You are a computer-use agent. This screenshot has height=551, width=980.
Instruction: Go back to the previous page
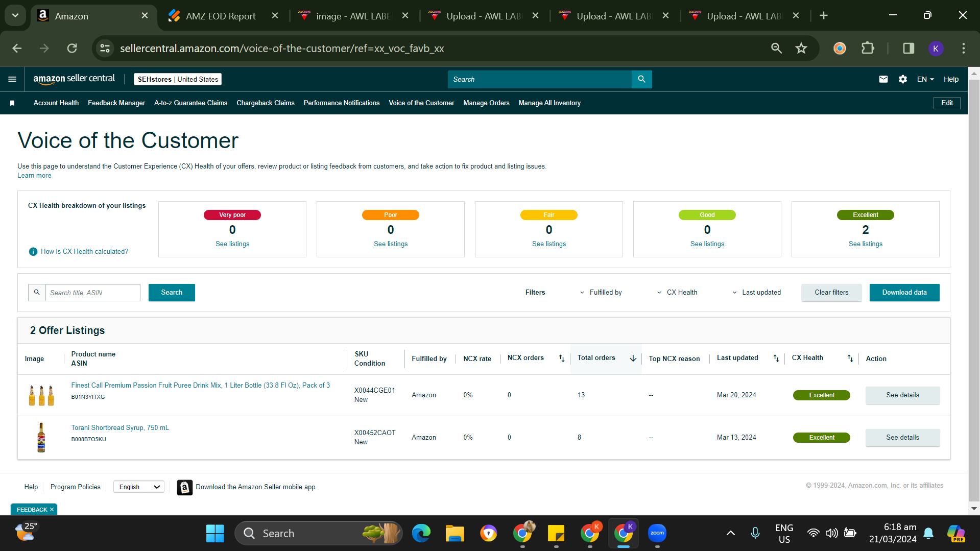coord(17,49)
